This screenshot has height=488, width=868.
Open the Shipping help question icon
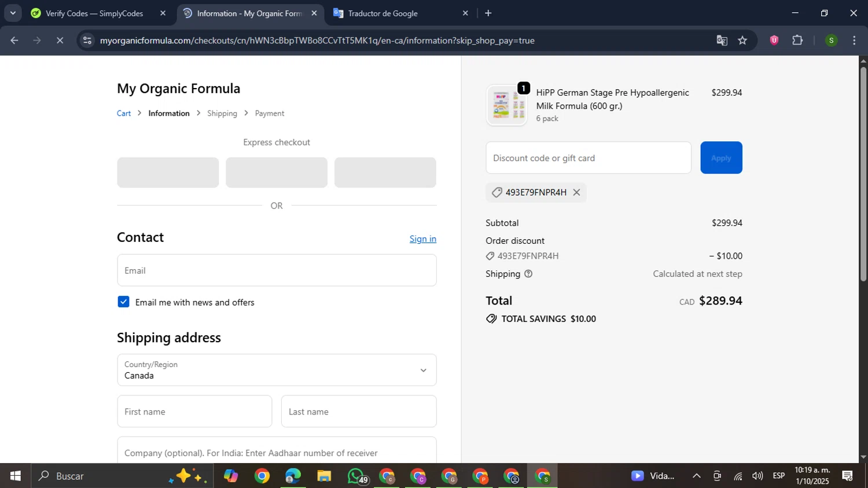pyautogui.click(x=528, y=274)
